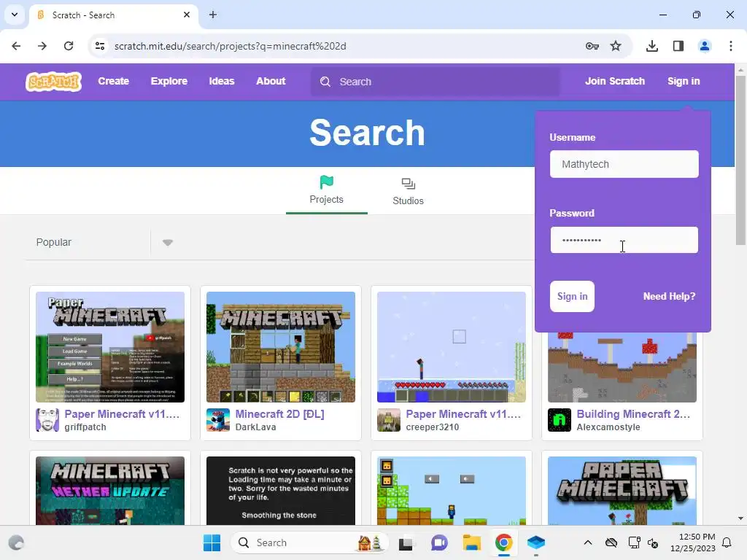Open the purple chat app on taskbar

[x=439, y=542]
